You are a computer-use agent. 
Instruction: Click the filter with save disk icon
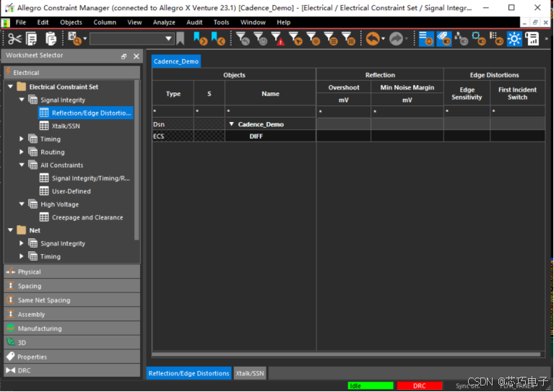point(261,38)
